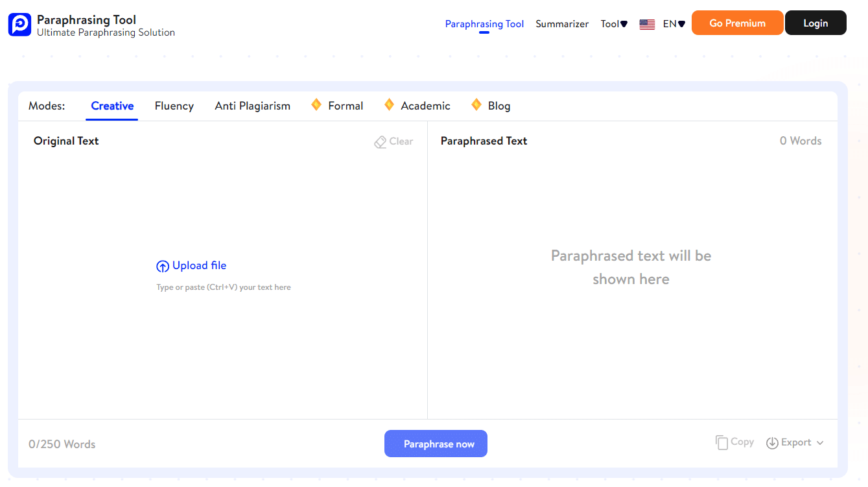Click the Upload file icon
The height and width of the screenshot is (487, 868).
click(163, 266)
